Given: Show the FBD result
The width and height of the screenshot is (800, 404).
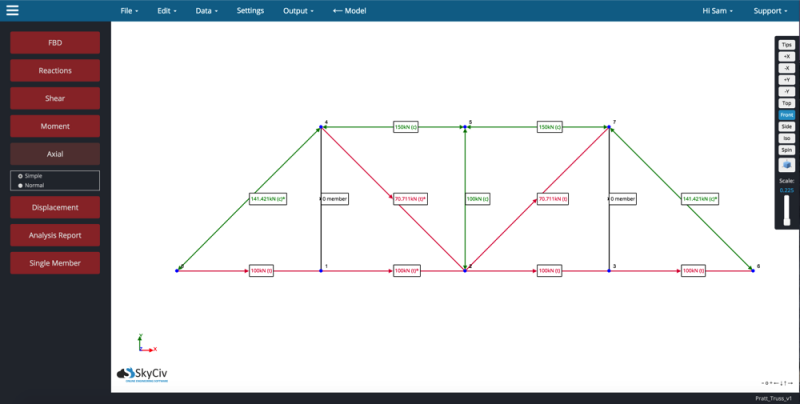Looking at the screenshot, I should coord(55,43).
